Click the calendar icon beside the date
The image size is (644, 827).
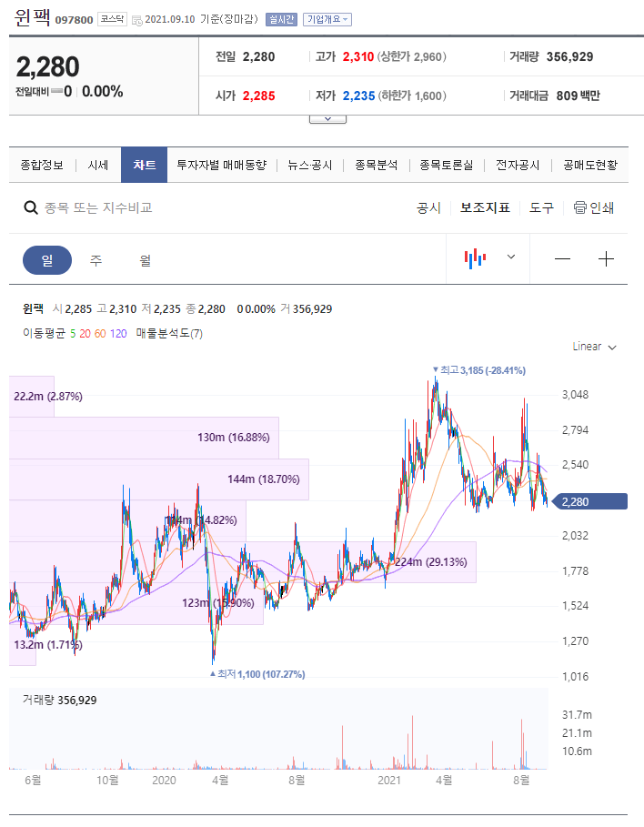(x=136, y=21)
